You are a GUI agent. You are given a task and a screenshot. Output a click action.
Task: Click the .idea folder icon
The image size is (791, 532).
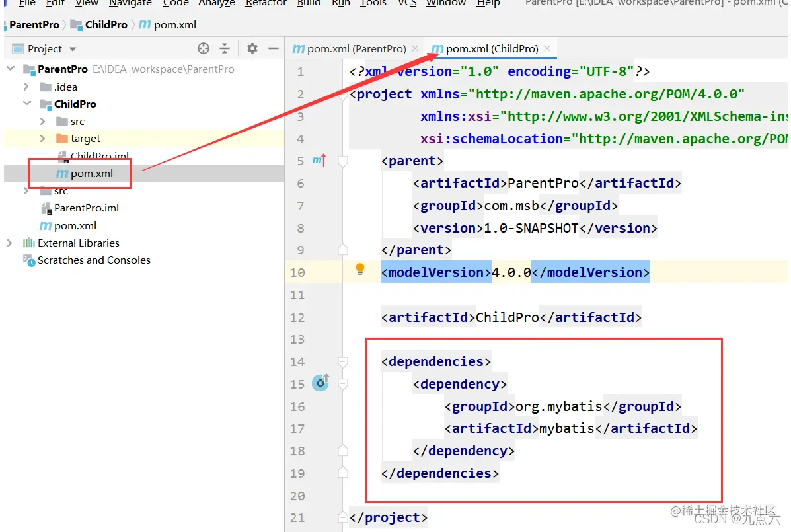[x=46, y=87]
